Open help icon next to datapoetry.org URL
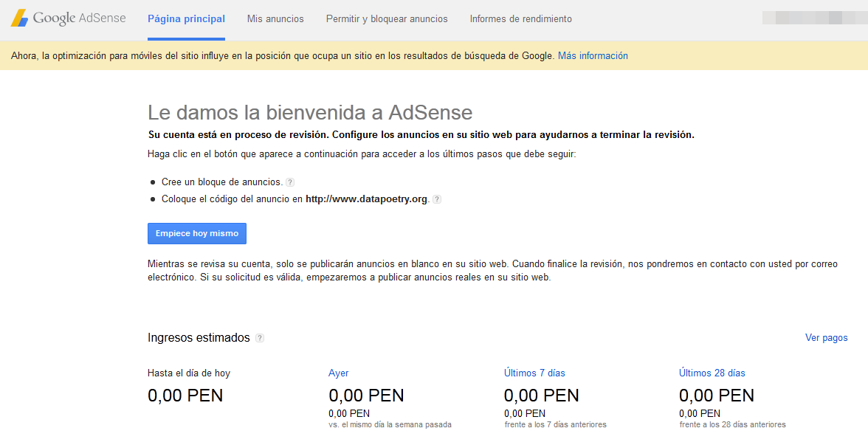Image resolution: width=868 pixels, height=445 pixels. 437,199
